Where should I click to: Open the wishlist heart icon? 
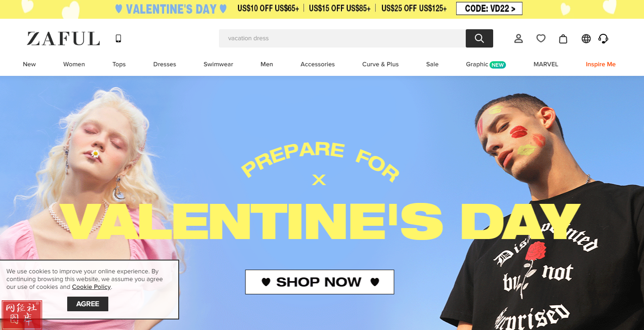pos(541,38)
